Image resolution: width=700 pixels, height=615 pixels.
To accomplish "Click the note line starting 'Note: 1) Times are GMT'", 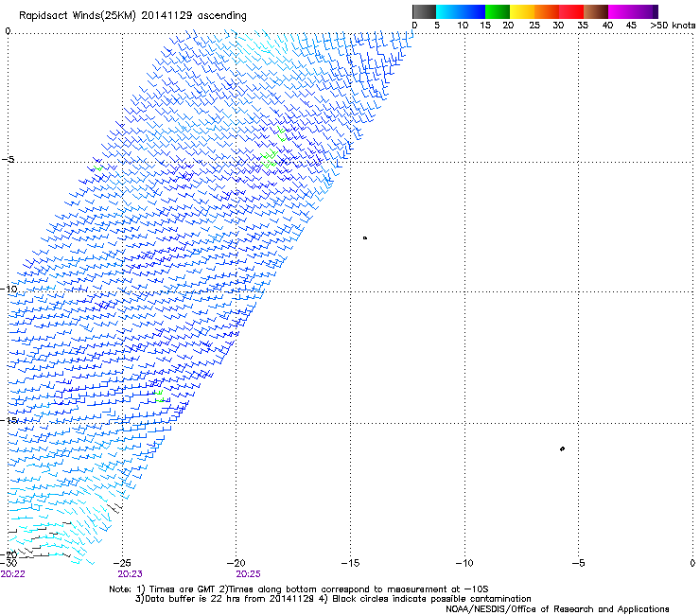I will point(299,589).
